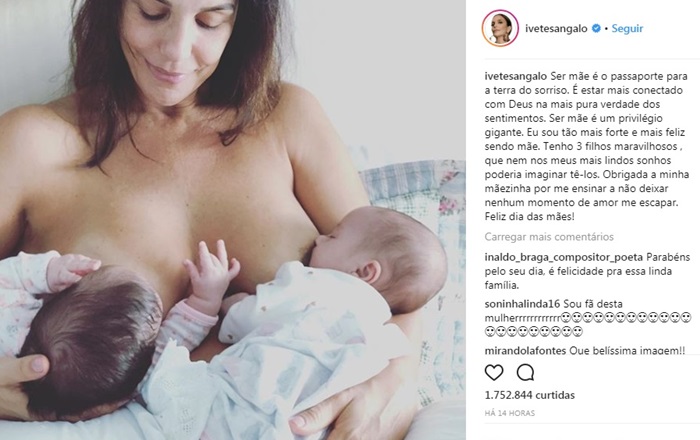This screenshot has height=440, width=700.
Task: Open ivetesangalo username in the post header
Action: click(x=556, y=29)
